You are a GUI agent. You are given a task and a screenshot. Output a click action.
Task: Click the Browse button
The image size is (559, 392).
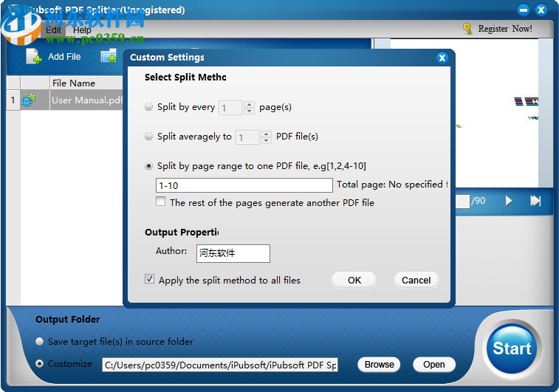click(x=379, y=365)
